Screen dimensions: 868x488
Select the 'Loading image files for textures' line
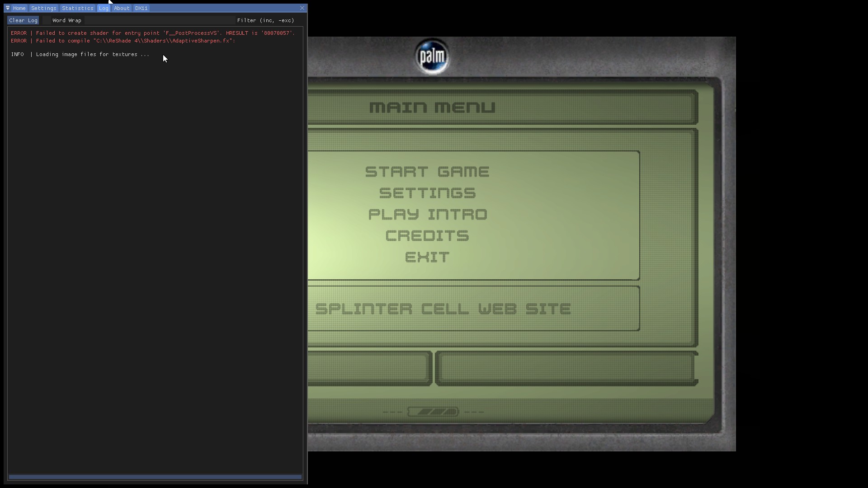tap(80, 54)
